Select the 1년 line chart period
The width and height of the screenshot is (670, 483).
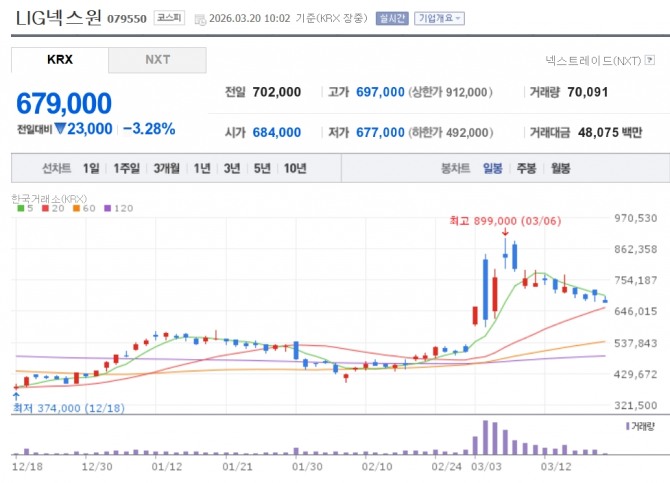tap(202, 169)
